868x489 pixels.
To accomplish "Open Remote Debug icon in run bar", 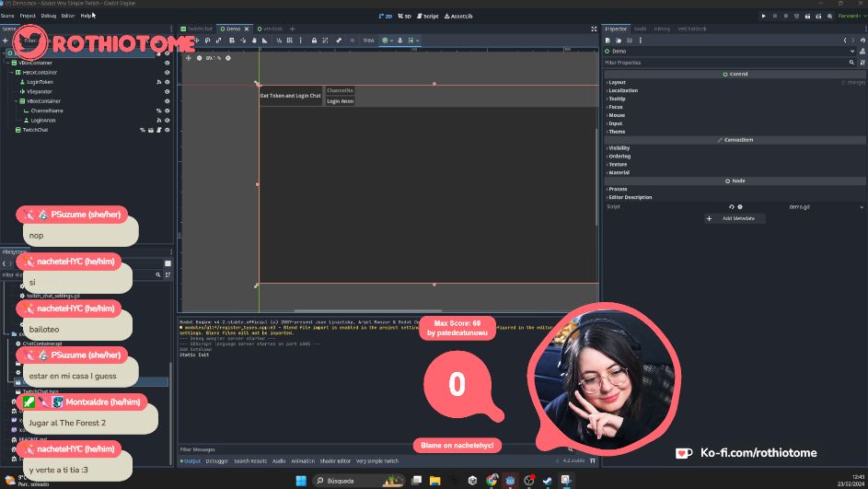I will [x=796, y=16].
